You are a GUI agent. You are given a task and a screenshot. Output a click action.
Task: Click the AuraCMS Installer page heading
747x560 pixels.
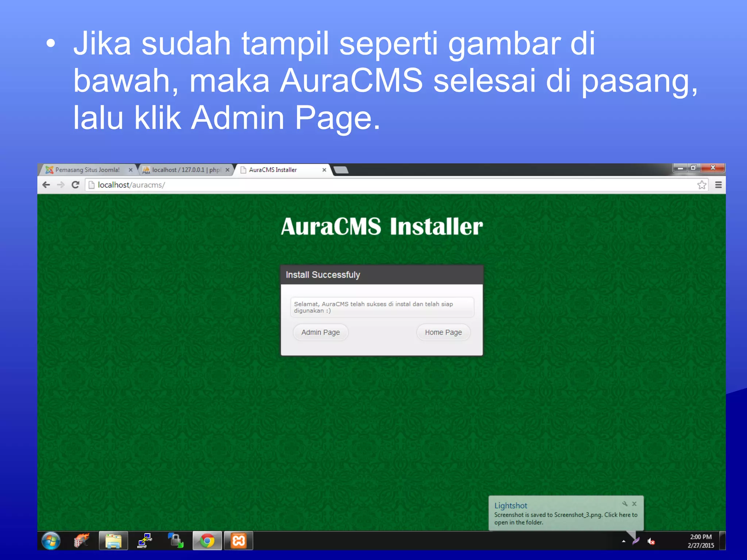click(382, 226)
